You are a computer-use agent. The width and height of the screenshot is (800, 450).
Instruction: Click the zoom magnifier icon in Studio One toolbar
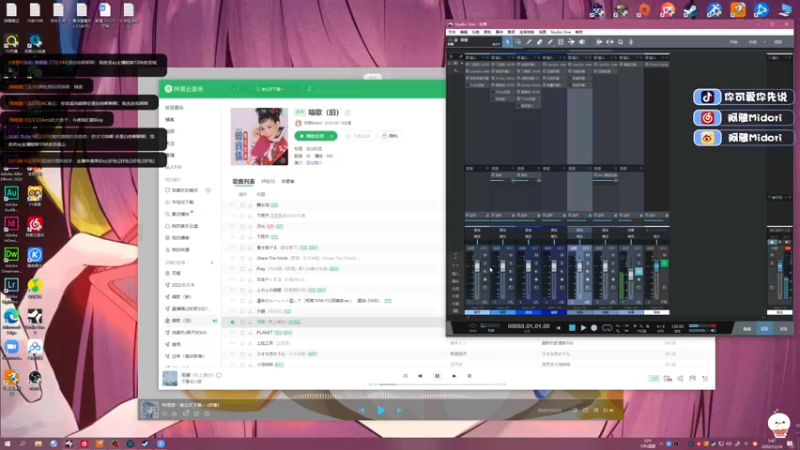tap(620, 42)
